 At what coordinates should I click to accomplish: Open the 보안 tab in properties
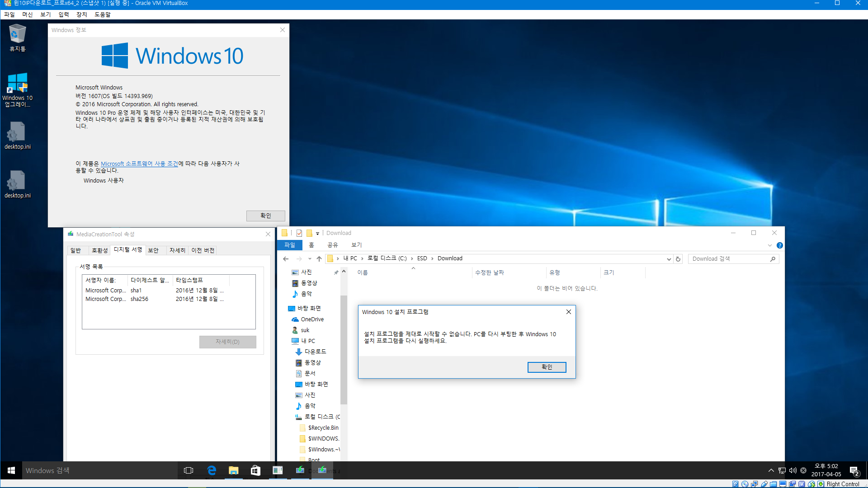pos(154,250)
